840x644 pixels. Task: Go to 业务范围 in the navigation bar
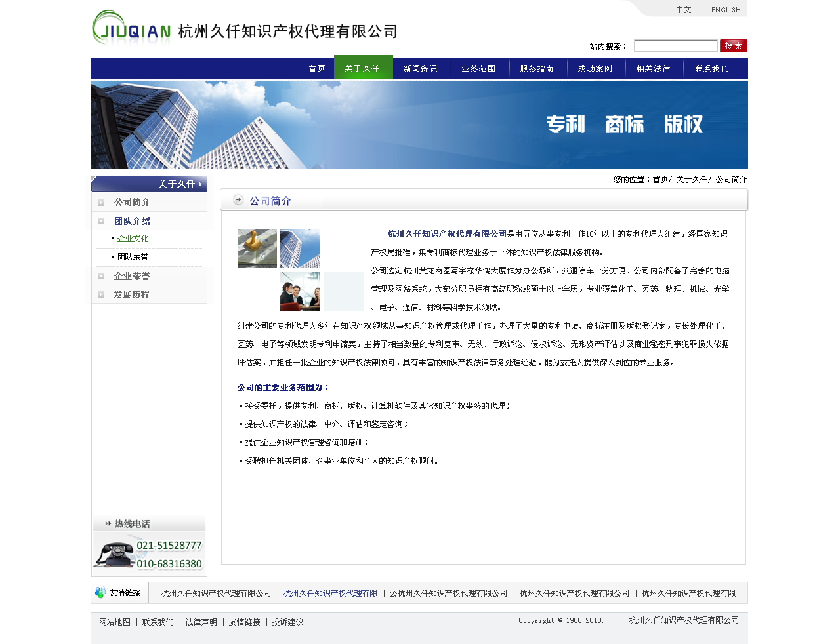pos(478,69)
